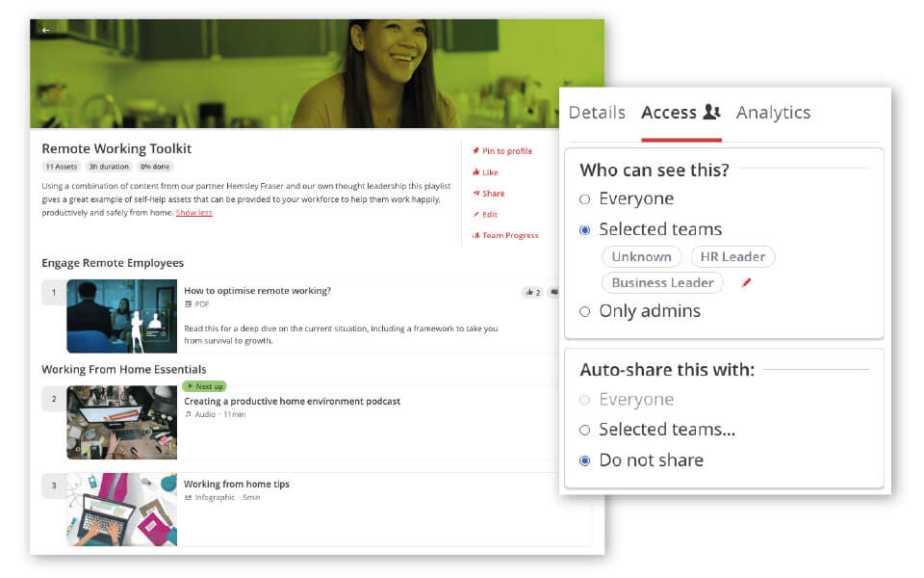Click the Share arrow icon
The image size is (924, 578).
click(475, 193)
